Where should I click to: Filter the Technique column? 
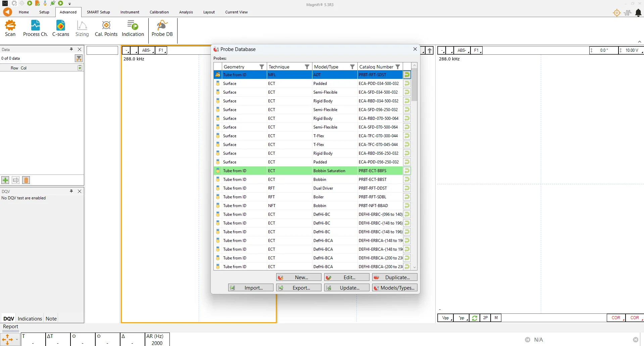307,67
